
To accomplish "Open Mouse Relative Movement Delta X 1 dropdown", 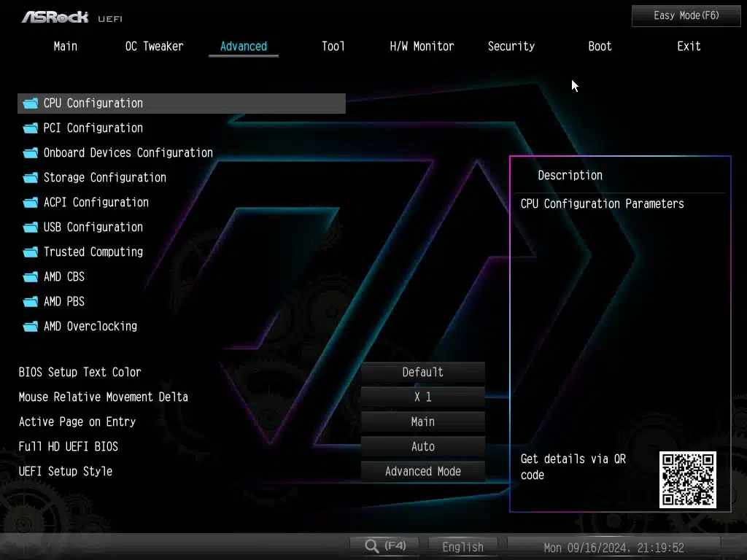I will pos(422,397).
